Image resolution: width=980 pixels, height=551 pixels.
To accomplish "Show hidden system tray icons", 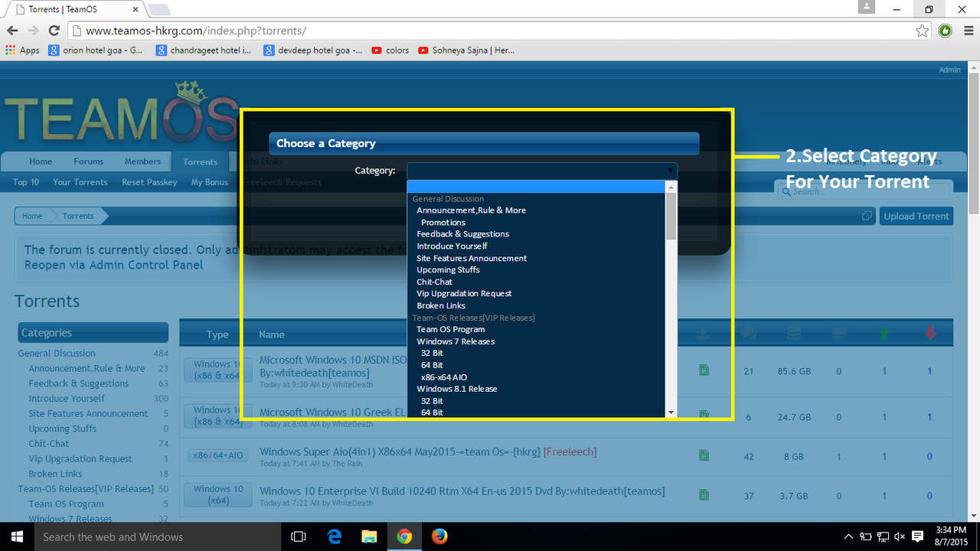I will tap(848, 536).
